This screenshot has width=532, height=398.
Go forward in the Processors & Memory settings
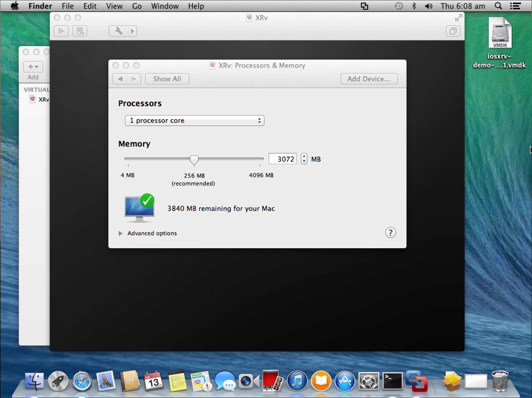134,79
